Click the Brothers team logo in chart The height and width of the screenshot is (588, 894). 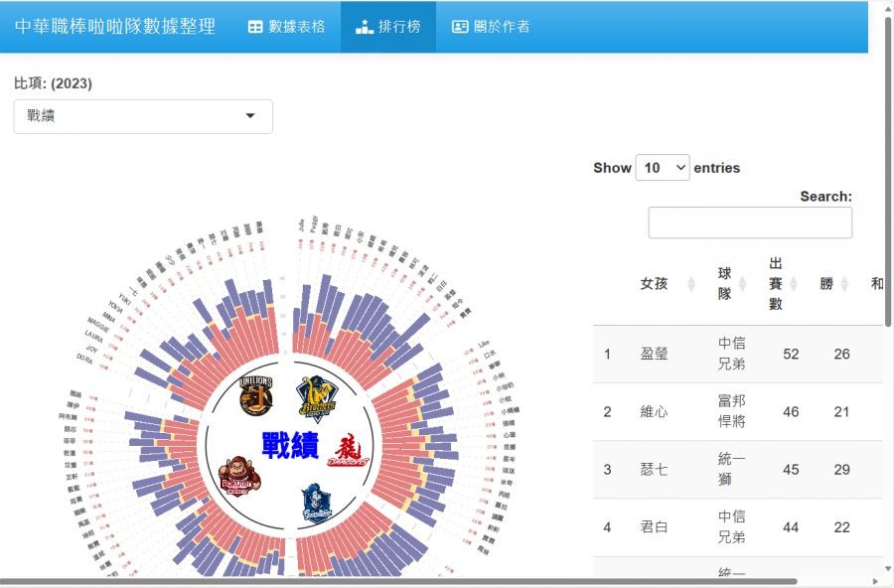[318, 398]
